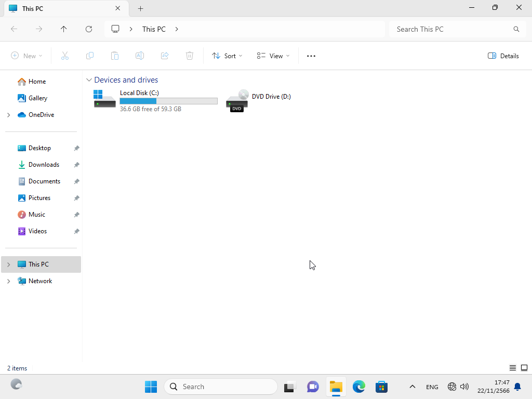Toggle the Details pane
The image size is (532, 399).
click(503, 56)
